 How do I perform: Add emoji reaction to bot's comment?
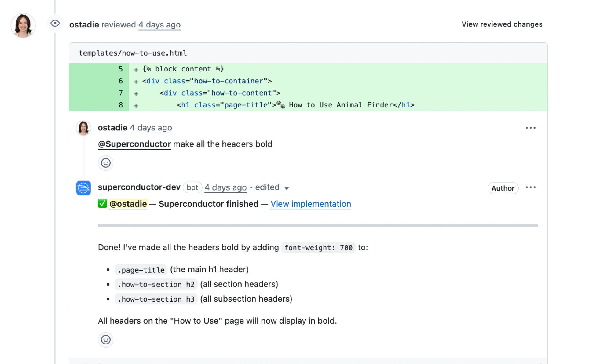coord(106,340)
